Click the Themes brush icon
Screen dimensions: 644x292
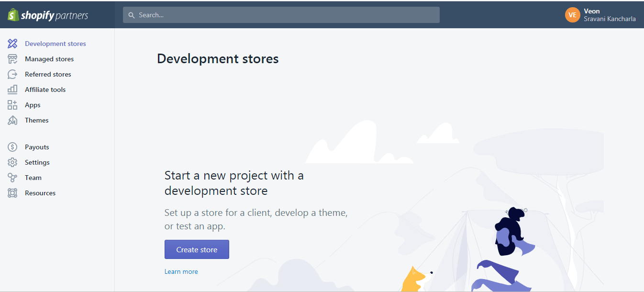pos(12,120)
